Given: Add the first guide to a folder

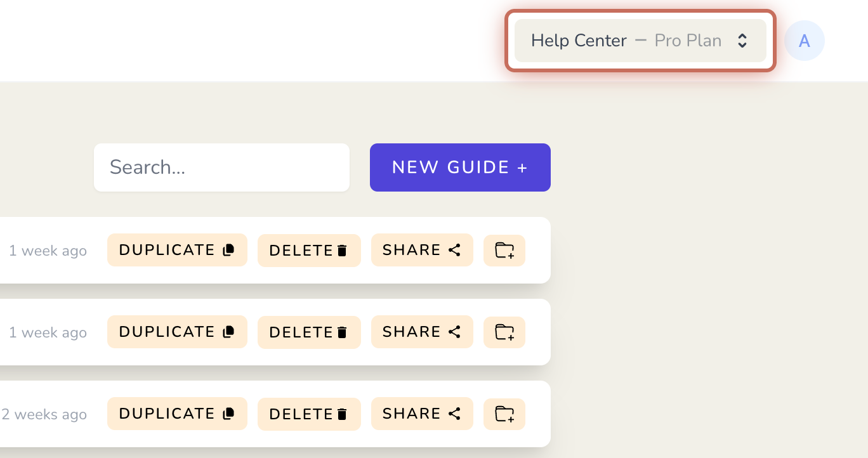Looking at the screenshot, I should pos(504,251).
